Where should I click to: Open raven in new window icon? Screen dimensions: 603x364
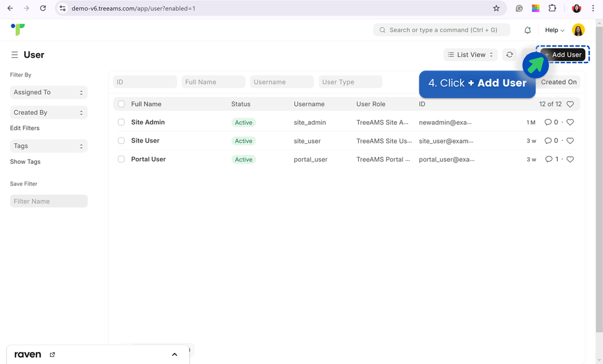click(52, 355)
